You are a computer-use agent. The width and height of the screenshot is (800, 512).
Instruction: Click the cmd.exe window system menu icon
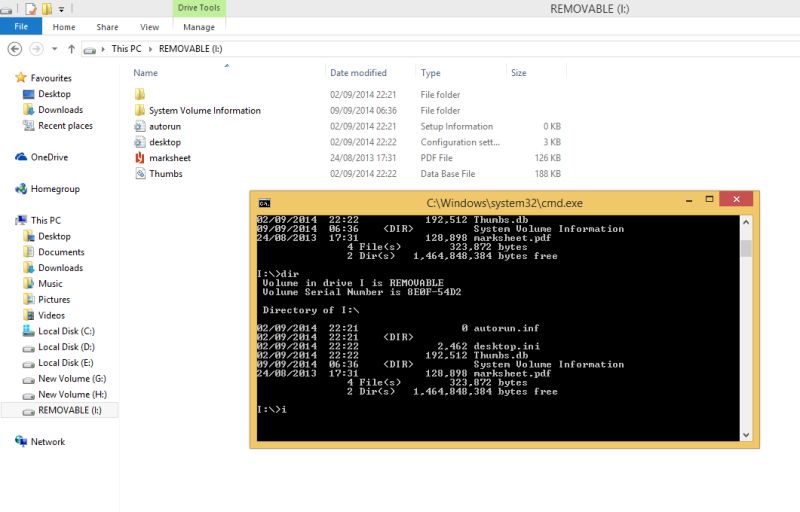click(264, 203)
